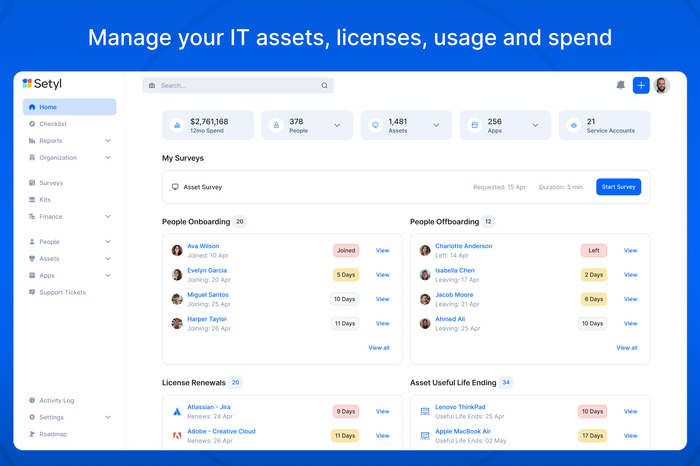Expand Organization chevron in sidebar

108,158
